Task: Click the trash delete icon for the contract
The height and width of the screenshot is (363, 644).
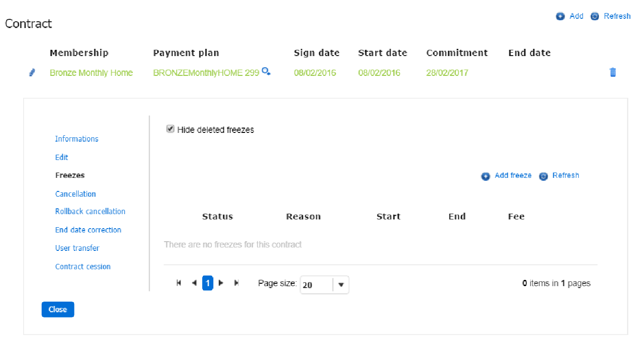Action: tap(613, 73)
